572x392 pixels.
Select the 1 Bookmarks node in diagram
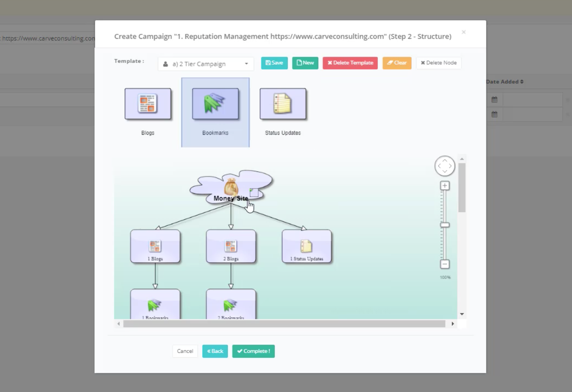click(155, 304)
